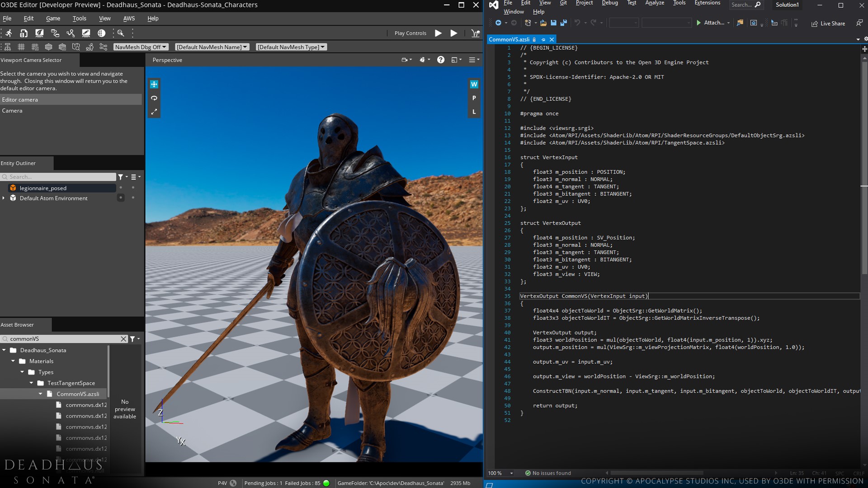Click the Editor Camera option
Image resolution: width=868 pixels, height=488 pixels.
click(x=20, y=99)
